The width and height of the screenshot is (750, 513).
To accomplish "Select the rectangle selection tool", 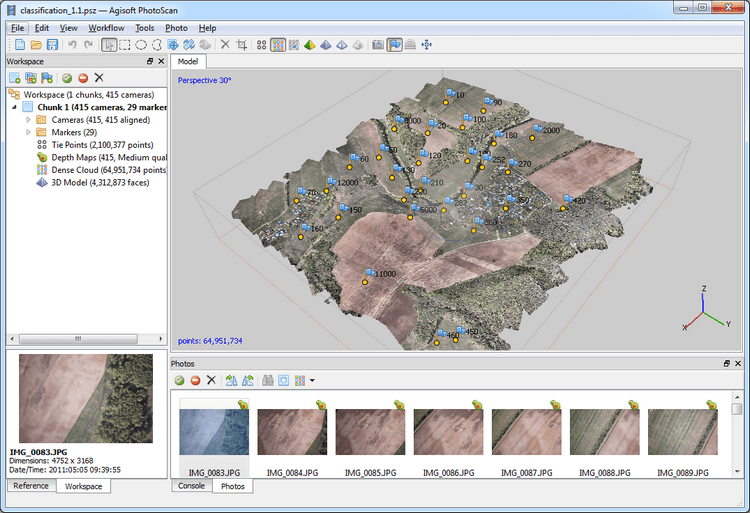I will click(x=124, y=45).
